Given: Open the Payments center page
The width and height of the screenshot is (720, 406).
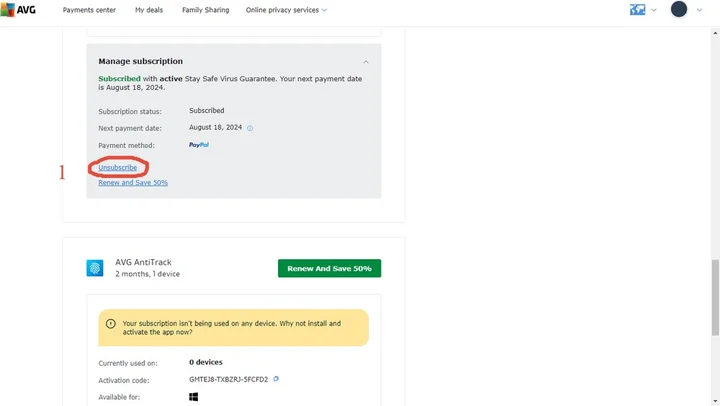Looking at the screenshot, I should 90,10.
